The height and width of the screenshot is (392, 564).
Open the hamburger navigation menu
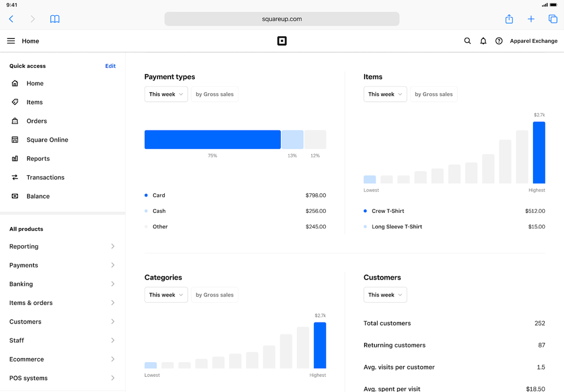11,41
